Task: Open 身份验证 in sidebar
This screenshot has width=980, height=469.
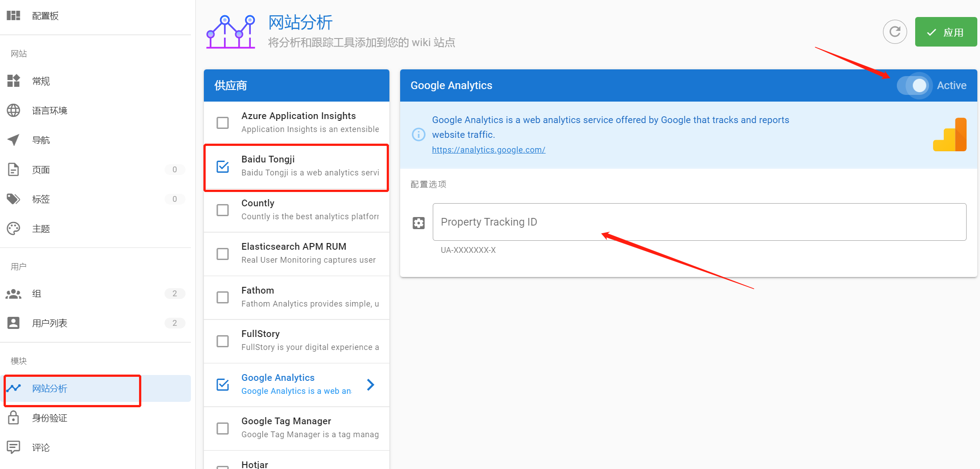Action: pyautogui.click(x=95, y=418)
